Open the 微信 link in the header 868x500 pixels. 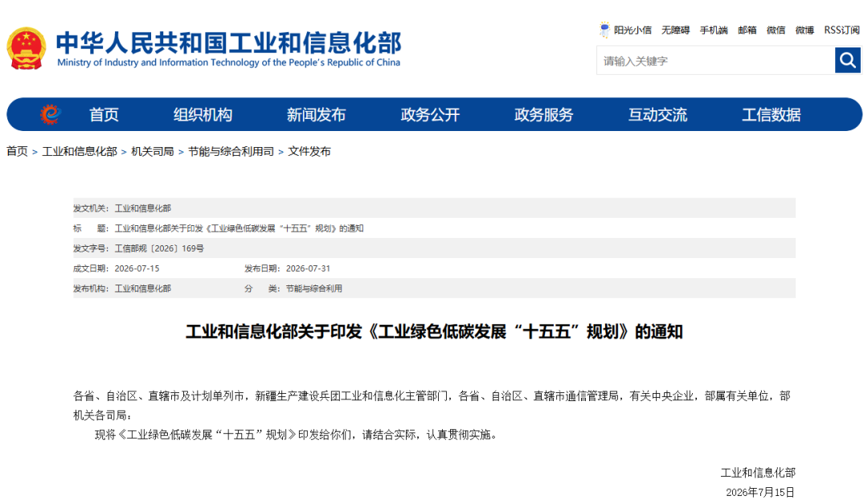click(x=776, y=30)
